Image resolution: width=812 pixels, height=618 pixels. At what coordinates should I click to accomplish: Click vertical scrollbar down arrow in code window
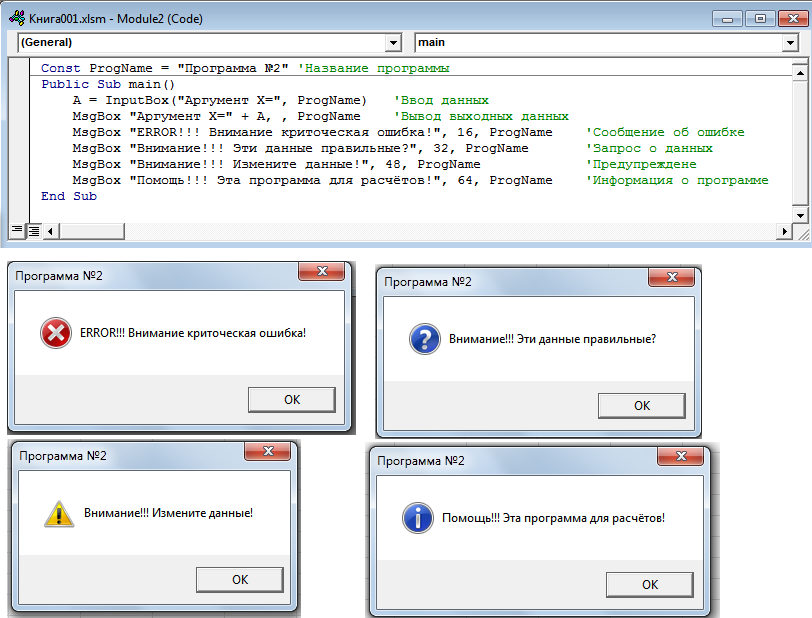[x=800, y=215]
